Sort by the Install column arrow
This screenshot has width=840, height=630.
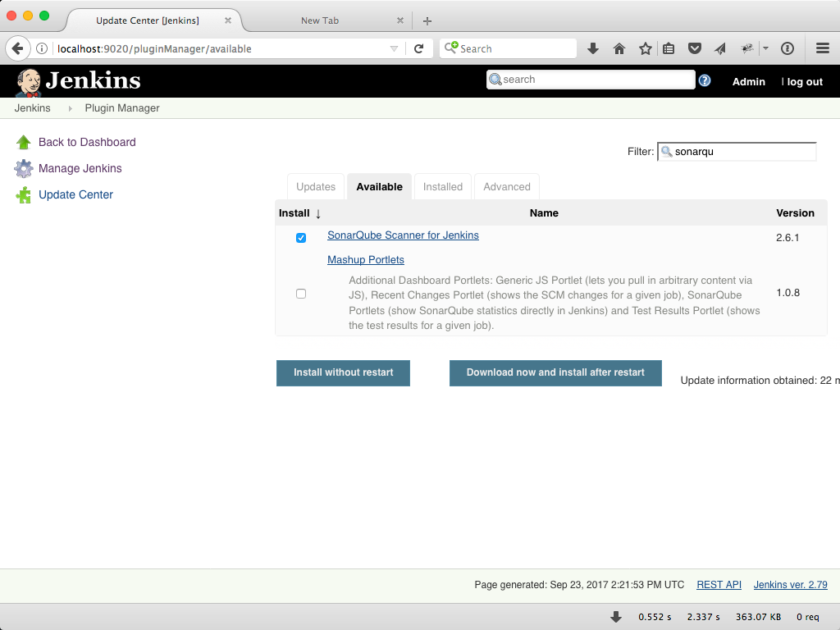pyautogui.click(x=318, y=214)
